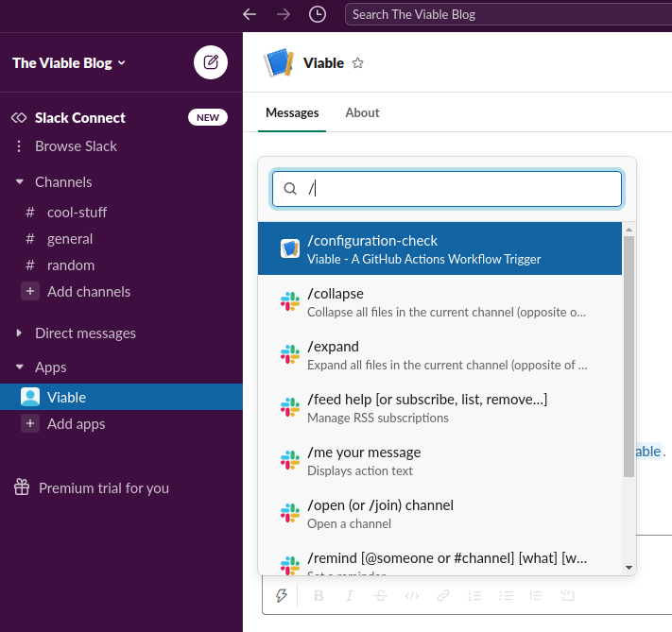
Task: Select the /configuration-check command
Action: point(439,248)
